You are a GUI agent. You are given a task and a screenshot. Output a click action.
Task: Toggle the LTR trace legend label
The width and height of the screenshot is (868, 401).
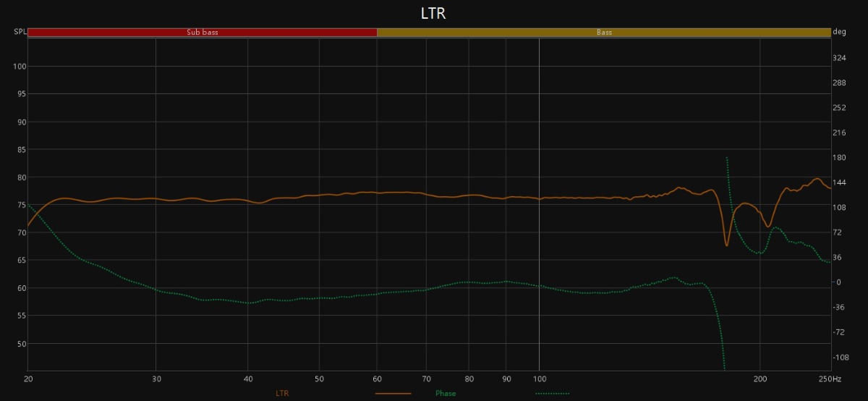[x=283, y=394]
